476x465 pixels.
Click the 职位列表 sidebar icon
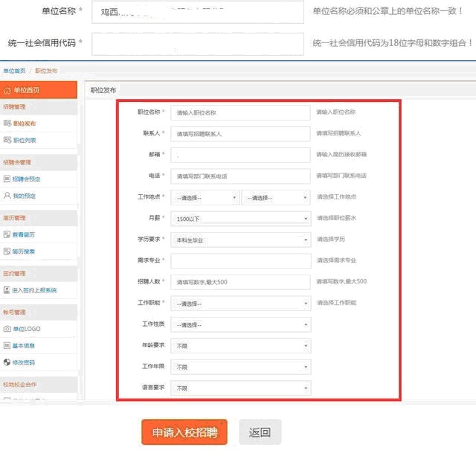point(7,140)
